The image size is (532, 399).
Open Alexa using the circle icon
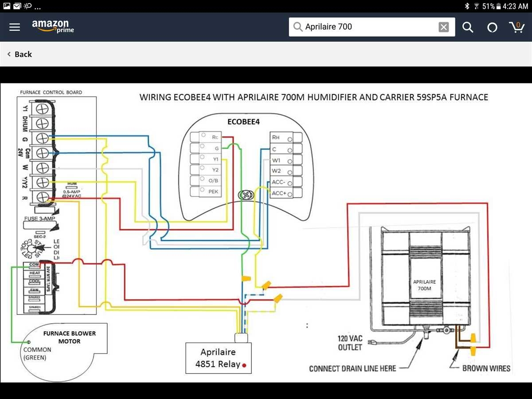[492, 27]
